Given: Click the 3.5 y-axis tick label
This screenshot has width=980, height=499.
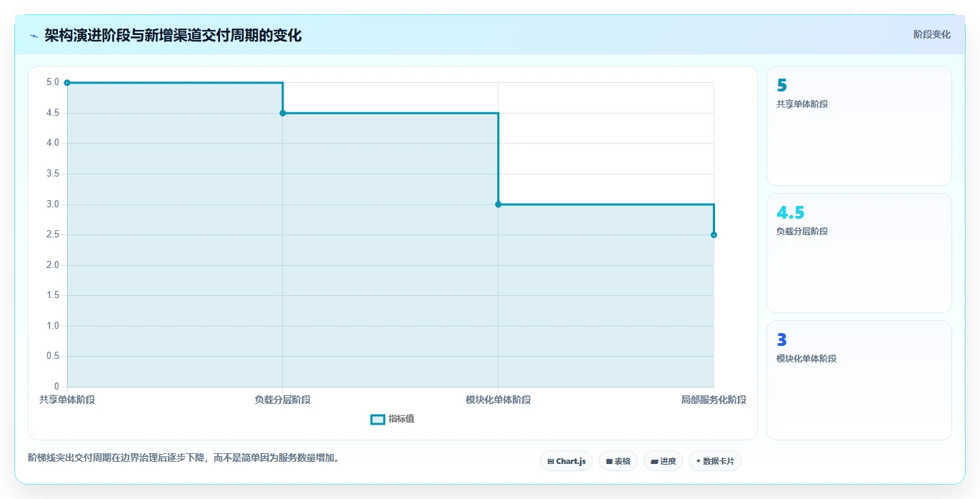Looking at the screenshot, I should click(x=53, y=174).
